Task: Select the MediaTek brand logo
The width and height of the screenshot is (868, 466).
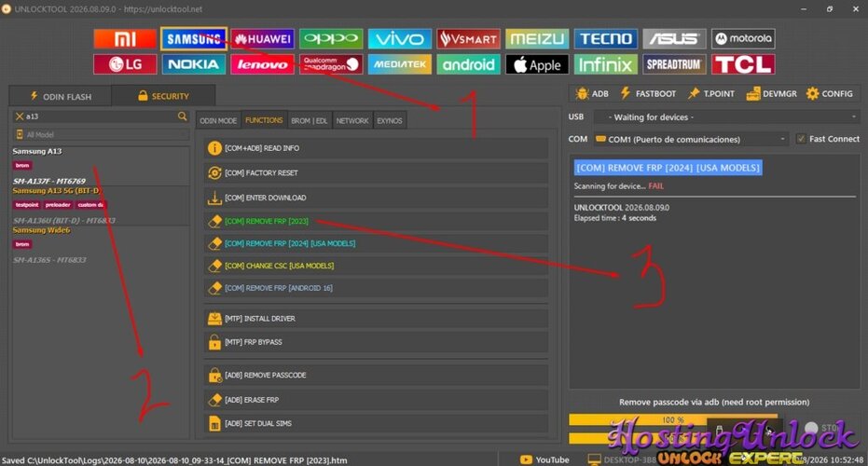Action: pos(400,64)
